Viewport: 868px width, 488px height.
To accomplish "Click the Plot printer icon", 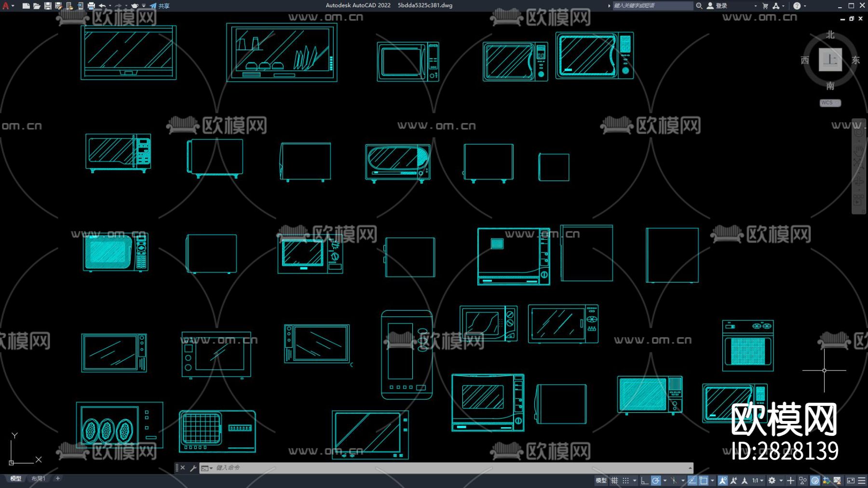I will 91,6.
